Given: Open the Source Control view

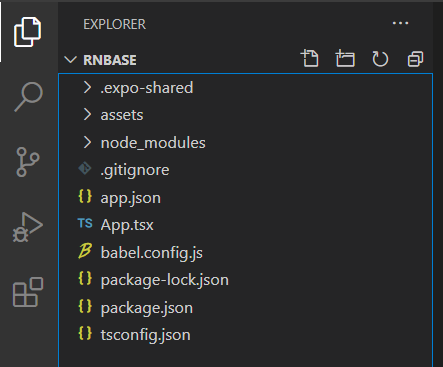Looking at the screenshot, I should click(28, 162).
